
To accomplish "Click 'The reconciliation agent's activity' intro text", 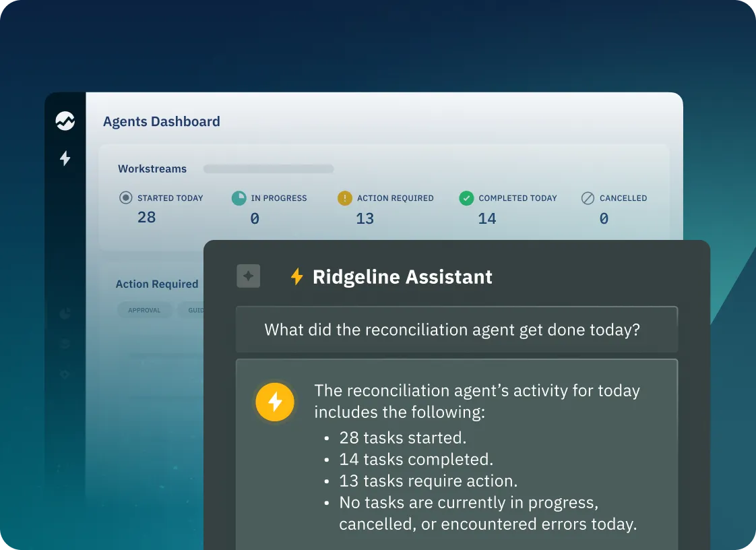I will pyautogui.click(x=477, y=402).
